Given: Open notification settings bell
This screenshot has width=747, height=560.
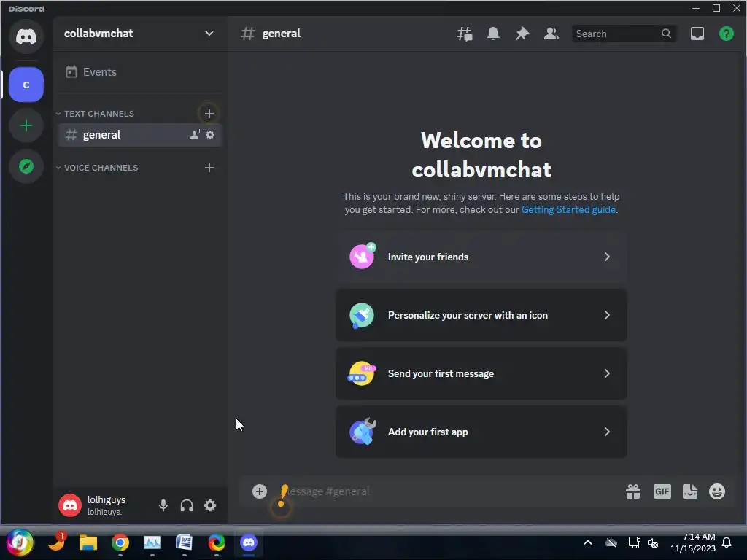Looking at the screenshot, I should pos(493,34).
